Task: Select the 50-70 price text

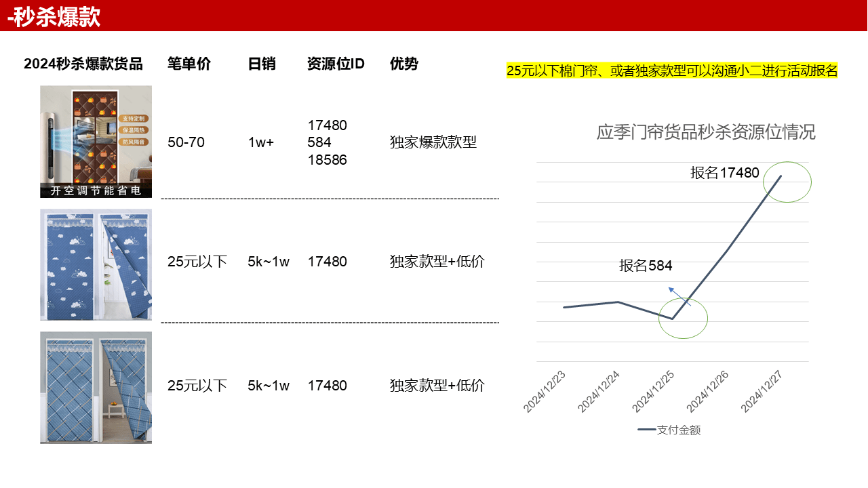Action: (186, 142)
